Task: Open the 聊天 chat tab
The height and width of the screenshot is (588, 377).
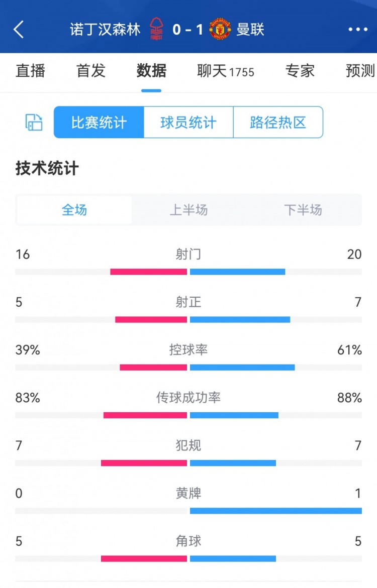Action: pyautogui.click(x=225, y=71)
